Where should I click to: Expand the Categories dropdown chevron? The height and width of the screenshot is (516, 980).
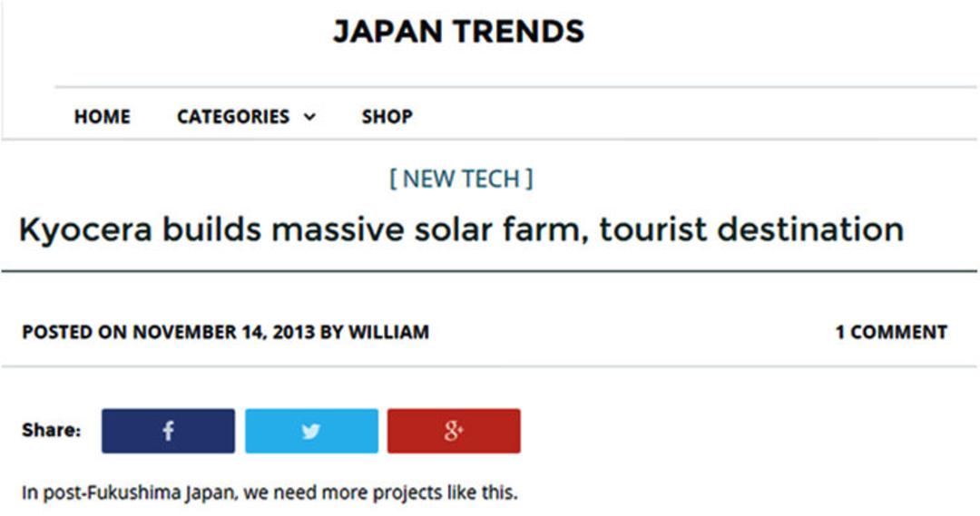(310, 117)
